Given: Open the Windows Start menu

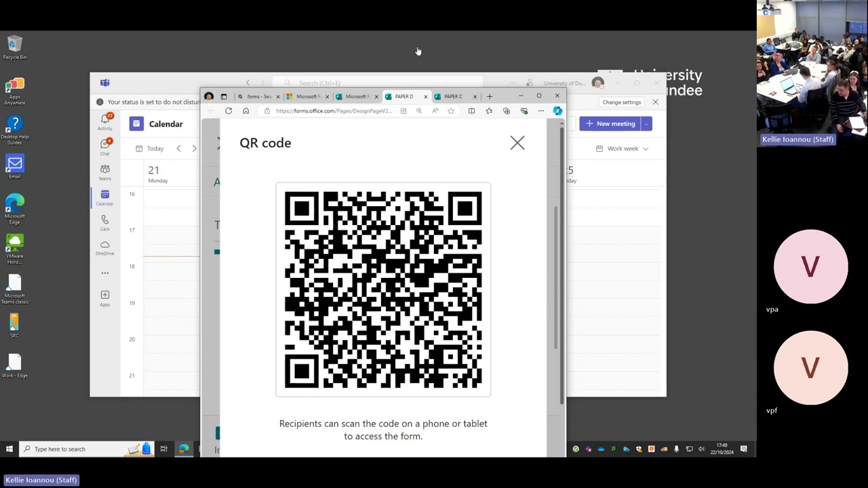Looking at the screenshot, I should 9,449.
